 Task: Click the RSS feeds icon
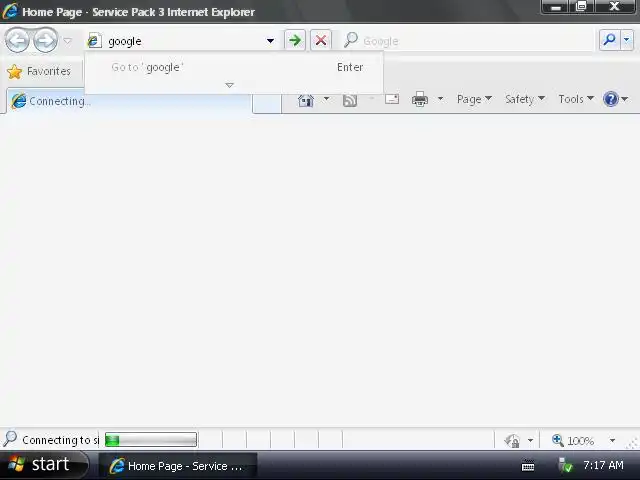[350, 100]
